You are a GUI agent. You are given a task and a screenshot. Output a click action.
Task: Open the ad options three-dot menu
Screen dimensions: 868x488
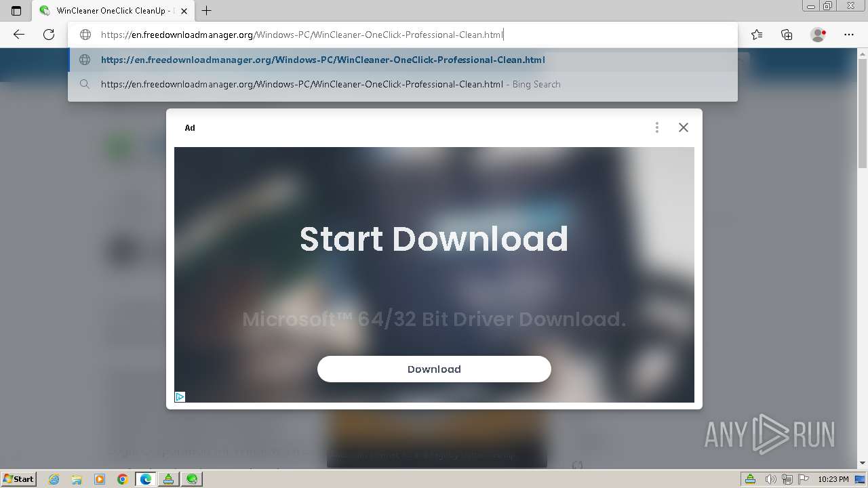pyautogui.click(x=656, y=127)
